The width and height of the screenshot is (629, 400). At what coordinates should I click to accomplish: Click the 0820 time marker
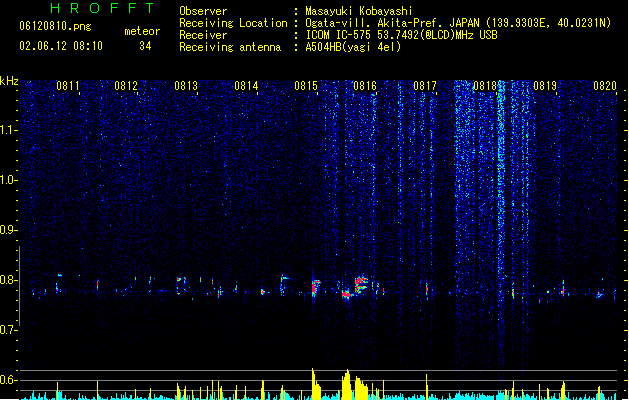click(605, 86)
